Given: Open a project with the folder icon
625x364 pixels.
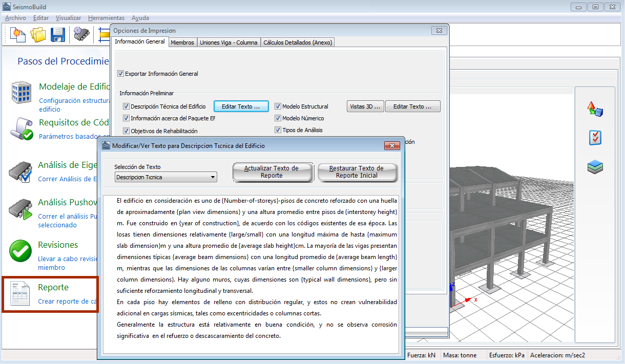Looking at the screenshot, I should pyautogui.click(x=38, y=35).
